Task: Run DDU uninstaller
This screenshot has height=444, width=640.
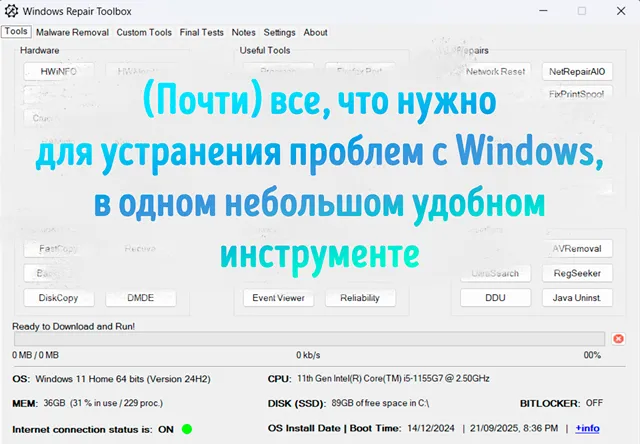Action: 496,298
